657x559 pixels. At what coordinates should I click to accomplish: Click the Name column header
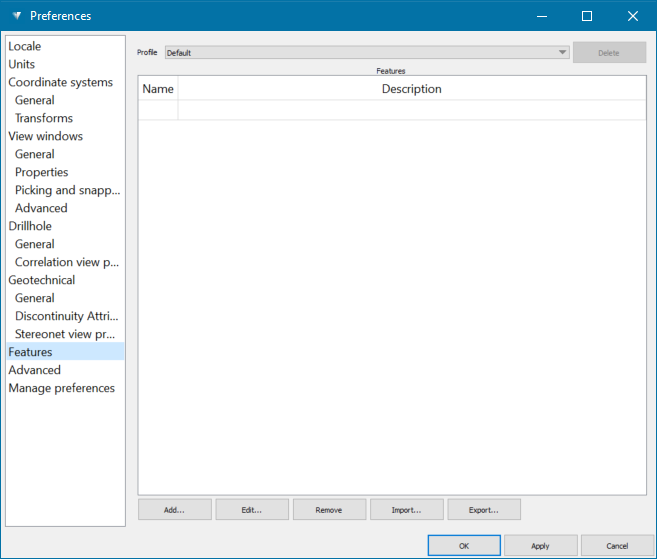tap(158, 89)
